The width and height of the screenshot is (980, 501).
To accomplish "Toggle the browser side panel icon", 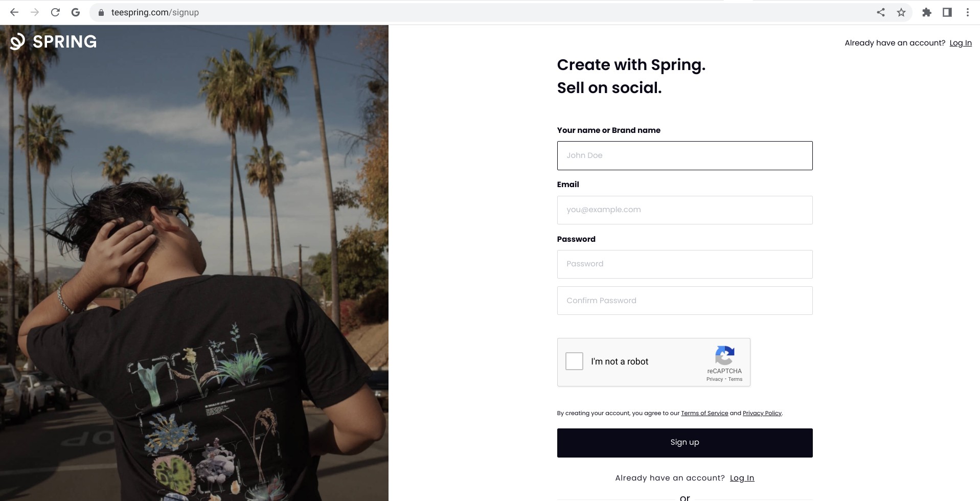I will click(947, 12).
